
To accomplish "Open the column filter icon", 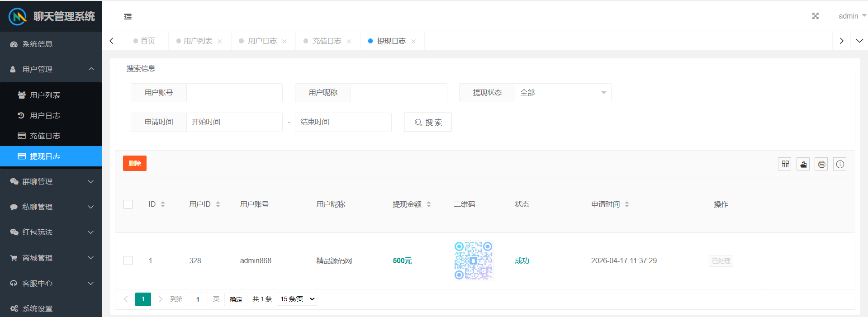I will (x=785, y=164).
